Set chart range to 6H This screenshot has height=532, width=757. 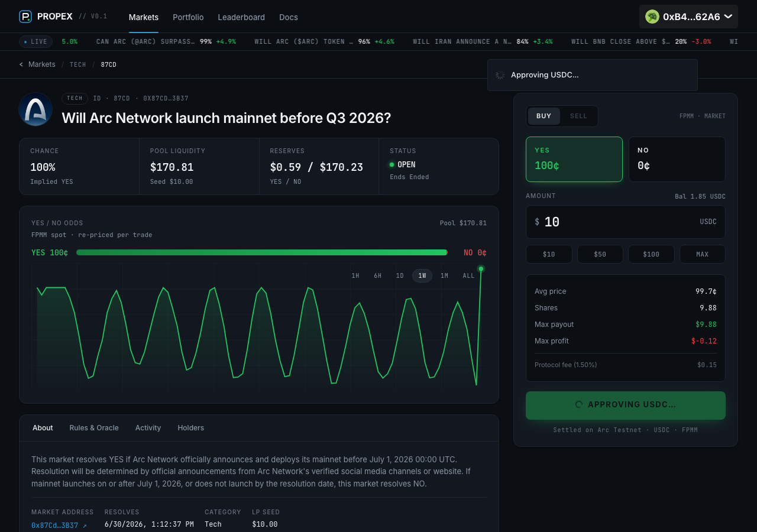[x=377, y=276]
